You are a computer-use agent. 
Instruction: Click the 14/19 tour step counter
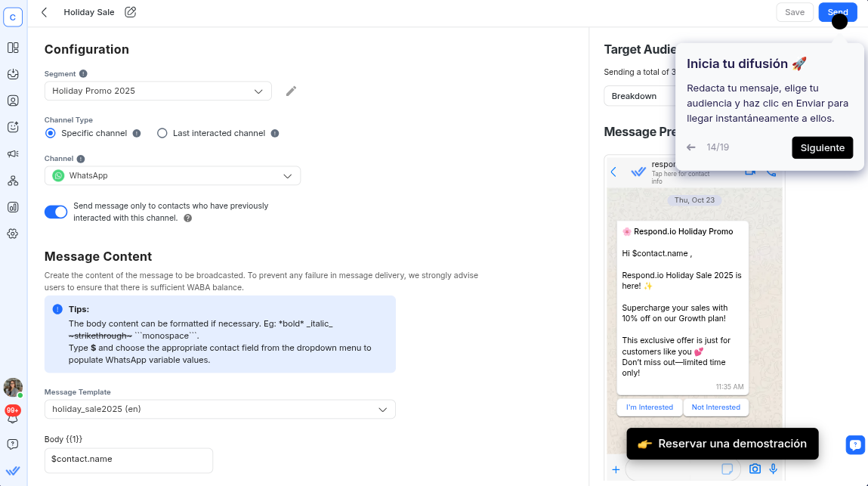pyautogui.click(x=718, y=147)
